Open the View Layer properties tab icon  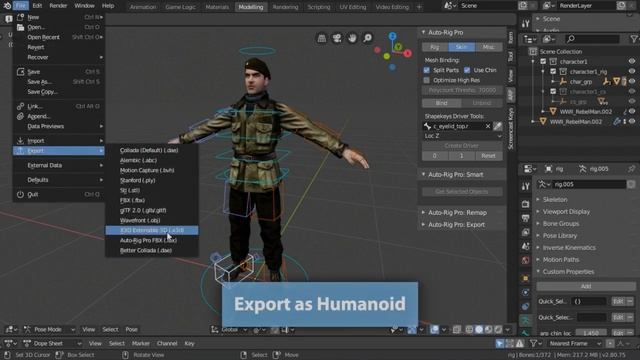(x=526, y=232)
